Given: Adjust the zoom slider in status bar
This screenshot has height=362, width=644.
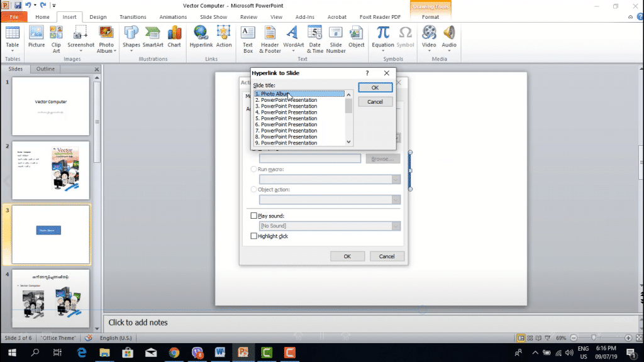Looking at the screenshot, I should tap(594, 337).
